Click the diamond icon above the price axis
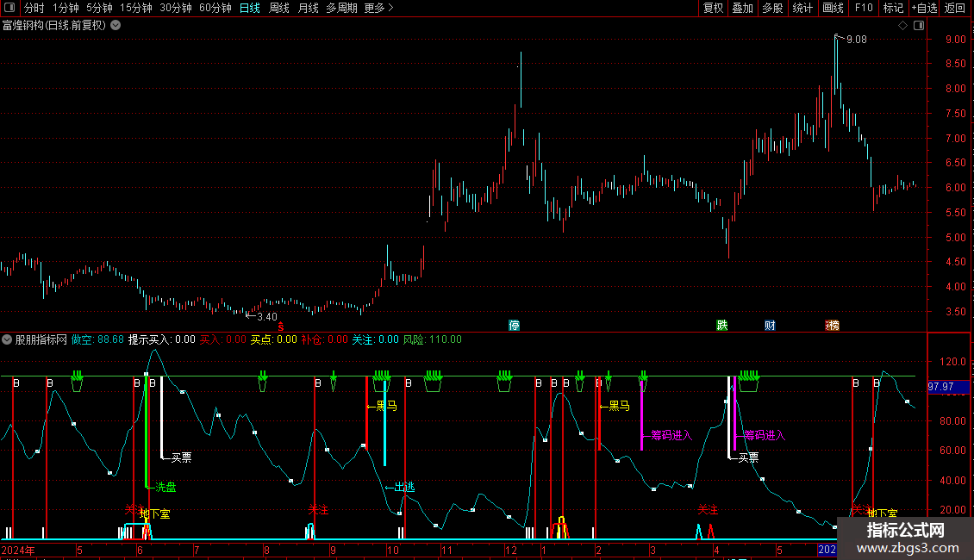The width and height of the screenshot is (974, 560). [902, 26]
